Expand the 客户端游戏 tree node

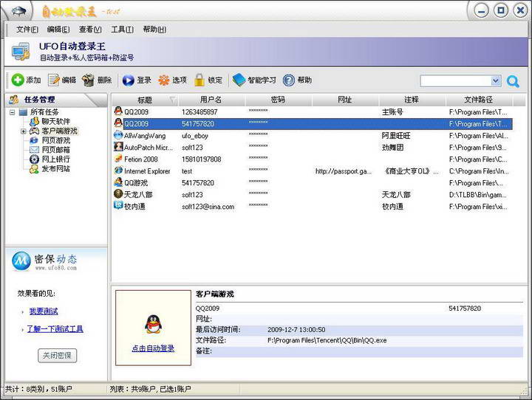24,131
